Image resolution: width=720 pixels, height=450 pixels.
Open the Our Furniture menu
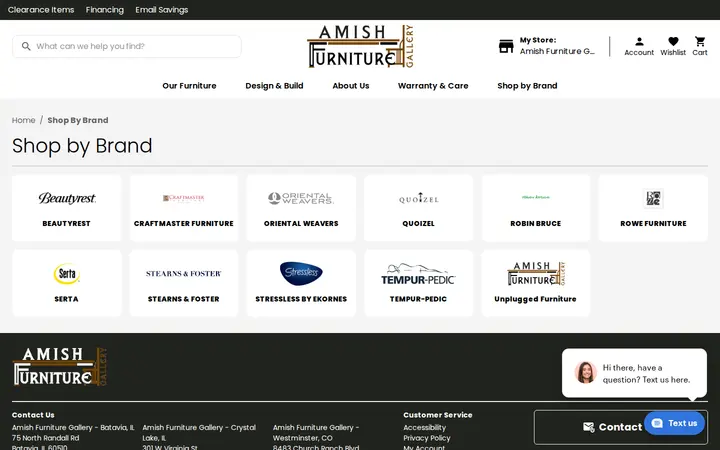(189, 86)
